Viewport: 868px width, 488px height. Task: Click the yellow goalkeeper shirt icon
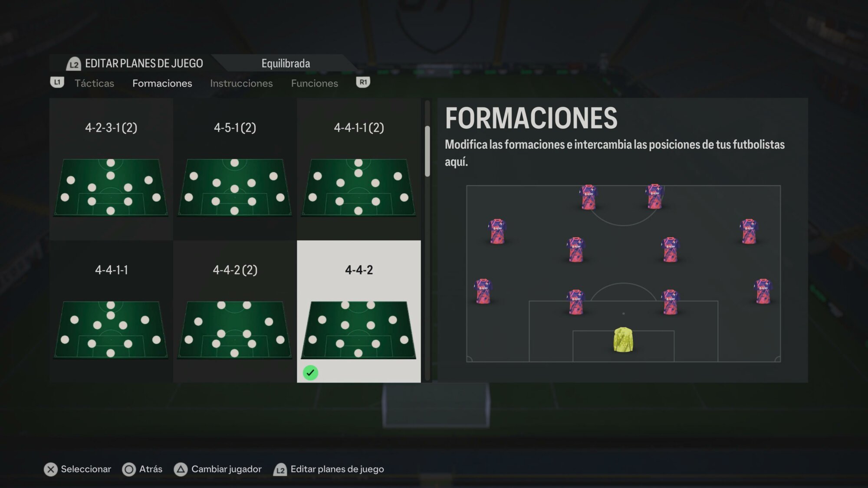tap(623, 339)
